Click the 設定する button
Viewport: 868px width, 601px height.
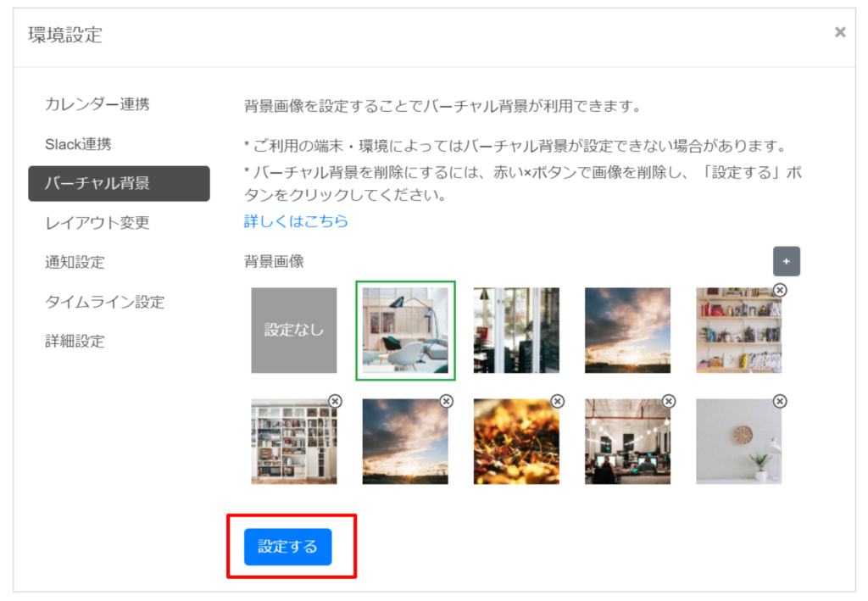[x=288, y=547]
